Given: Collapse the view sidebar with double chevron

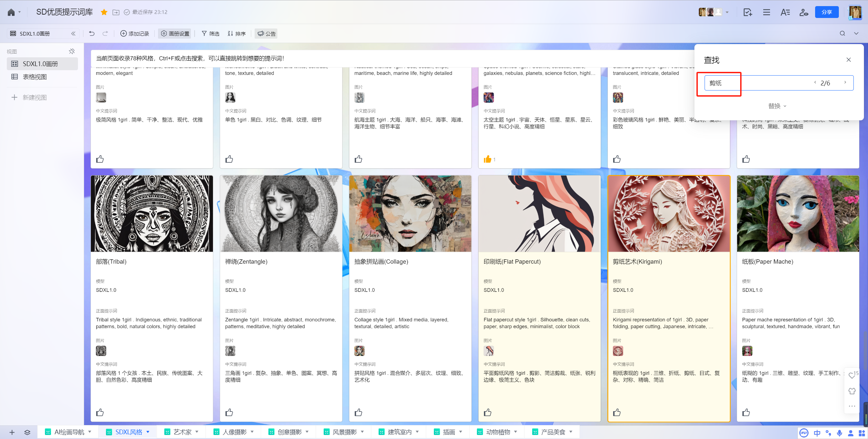Looking at the screenshot, I should [x=73, y=34].
